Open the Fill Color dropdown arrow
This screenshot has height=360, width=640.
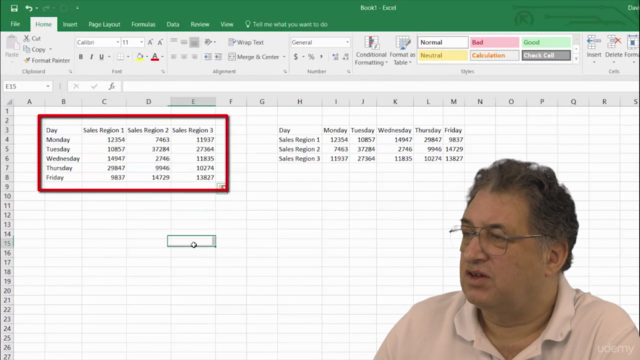pyautogui.click(x=147, y=57)
